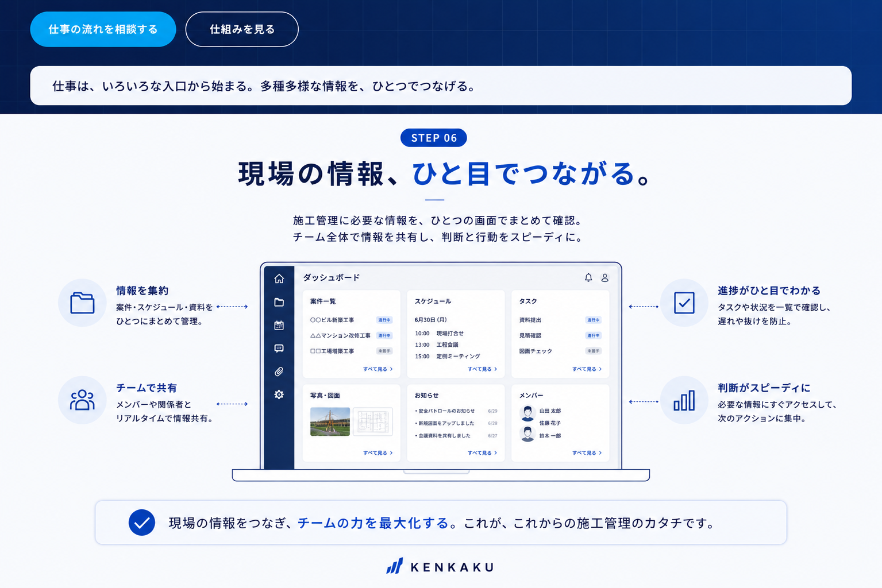
Task: Open すべて見る in タスク card
Action: tap(587, 369)
